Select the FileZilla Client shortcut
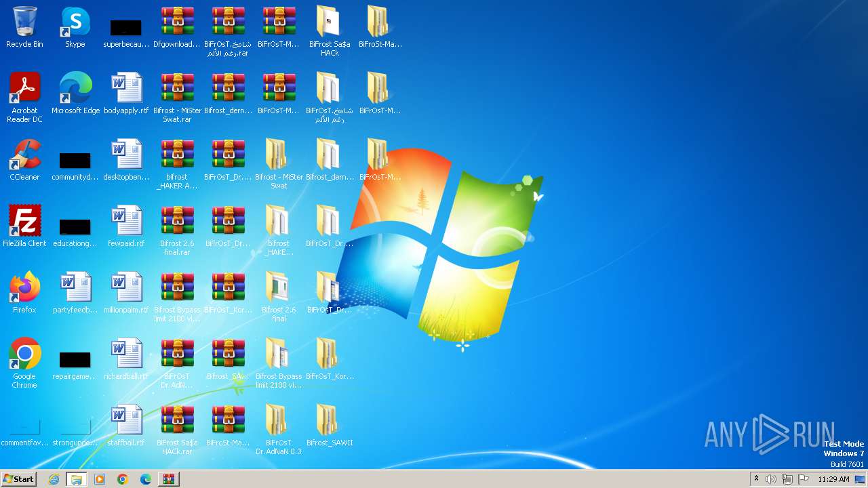The width and height of the screenshot is (868, 488). pos(24,226)
